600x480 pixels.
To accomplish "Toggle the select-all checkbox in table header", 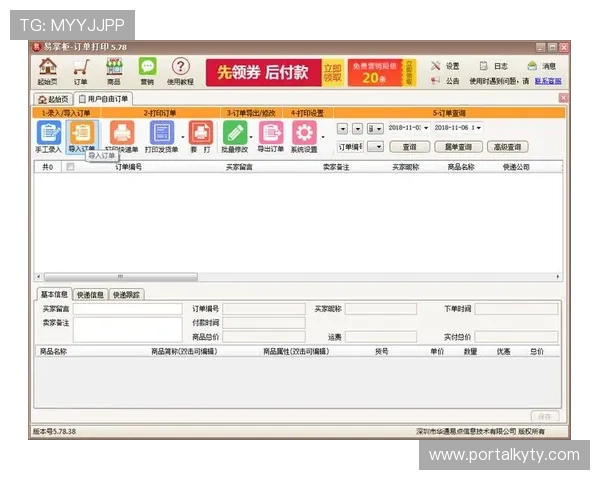I will click(x=70, y=167).
